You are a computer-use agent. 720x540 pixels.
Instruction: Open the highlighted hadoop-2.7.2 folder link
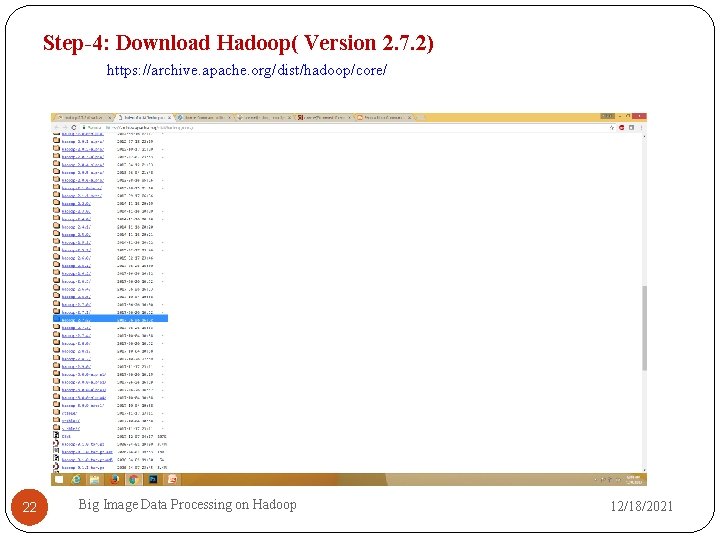pyautogui.click(x=76, y=319)
